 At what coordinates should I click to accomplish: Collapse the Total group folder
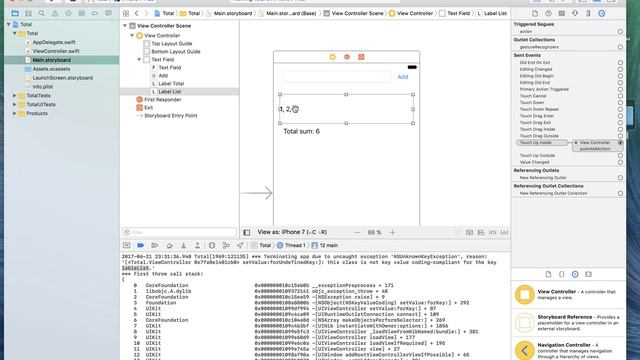[15, 33]
